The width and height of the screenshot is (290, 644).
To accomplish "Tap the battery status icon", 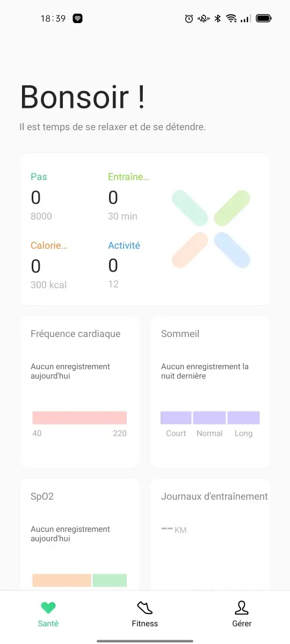I will pos(264,18).
